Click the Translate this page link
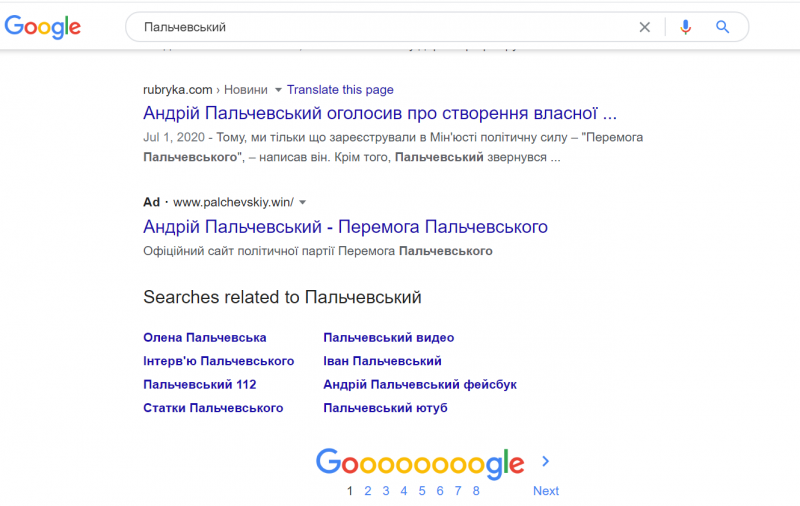Image resolution: width=800 pixels, height=506 pixels. click(340, 90)
